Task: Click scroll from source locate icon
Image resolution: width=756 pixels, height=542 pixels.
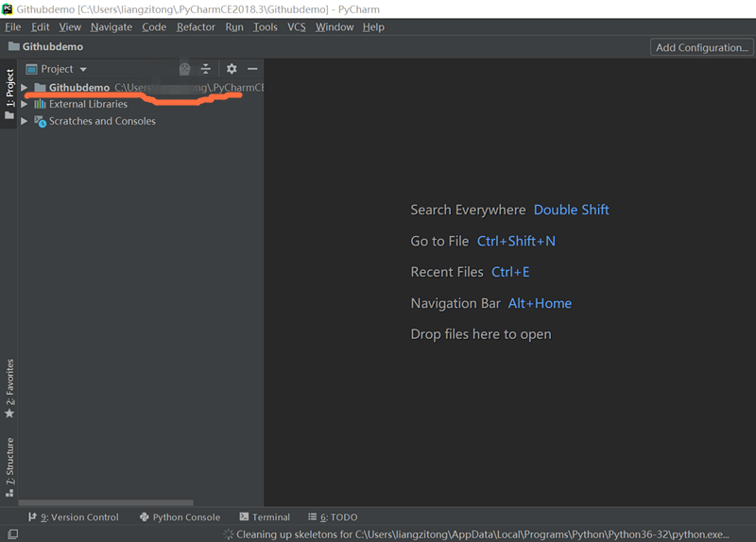Action: click(184, 69)
